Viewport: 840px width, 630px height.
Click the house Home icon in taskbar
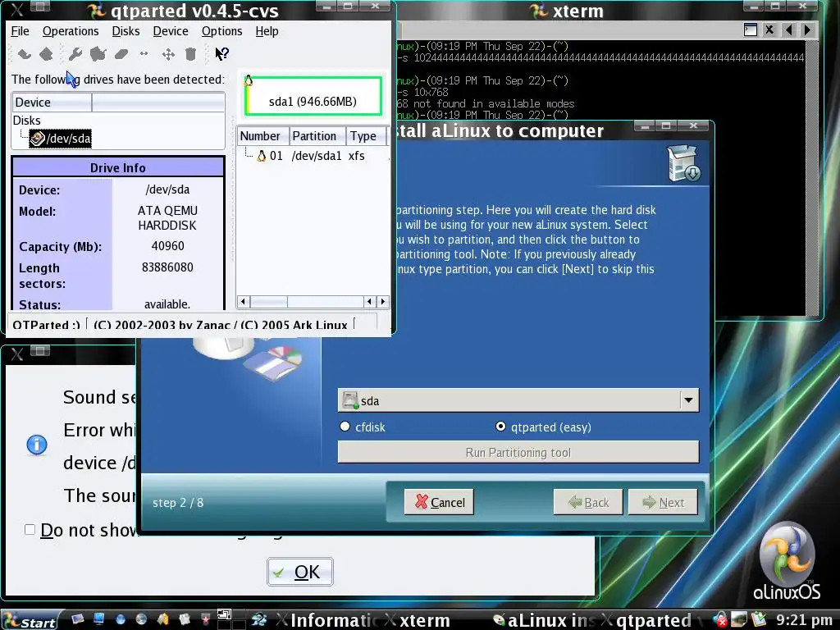click(x=163, y=619)
